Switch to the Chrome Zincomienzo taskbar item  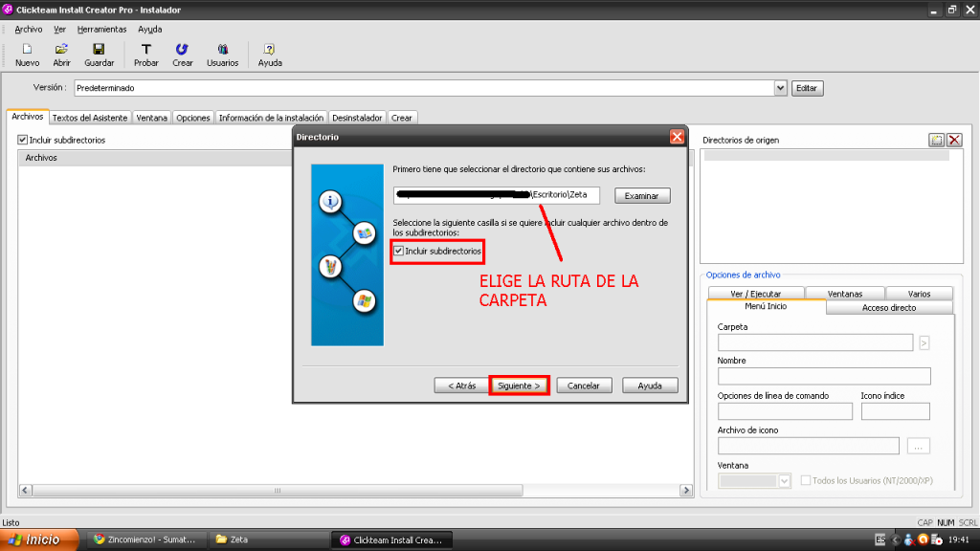click(x=145, y=540)
